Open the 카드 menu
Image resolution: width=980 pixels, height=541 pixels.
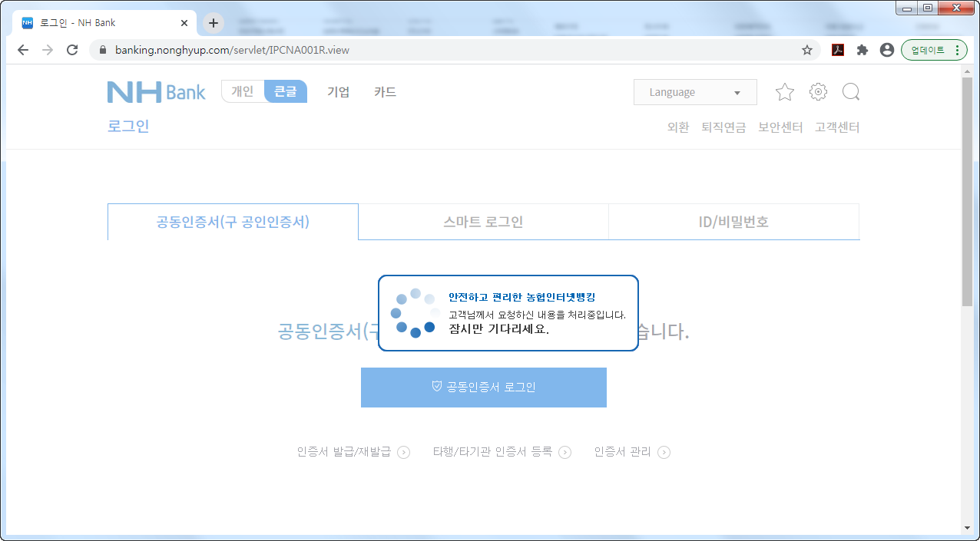coord(385,92)
